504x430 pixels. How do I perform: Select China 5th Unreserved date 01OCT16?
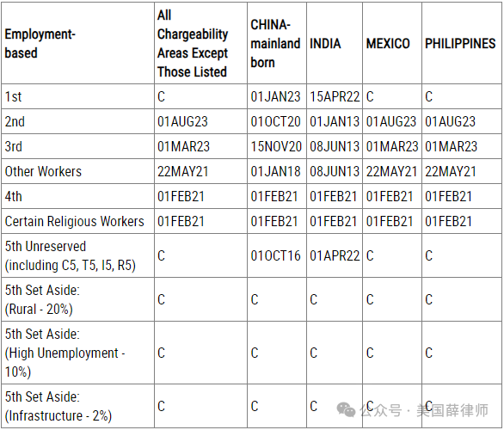point(275,255)
